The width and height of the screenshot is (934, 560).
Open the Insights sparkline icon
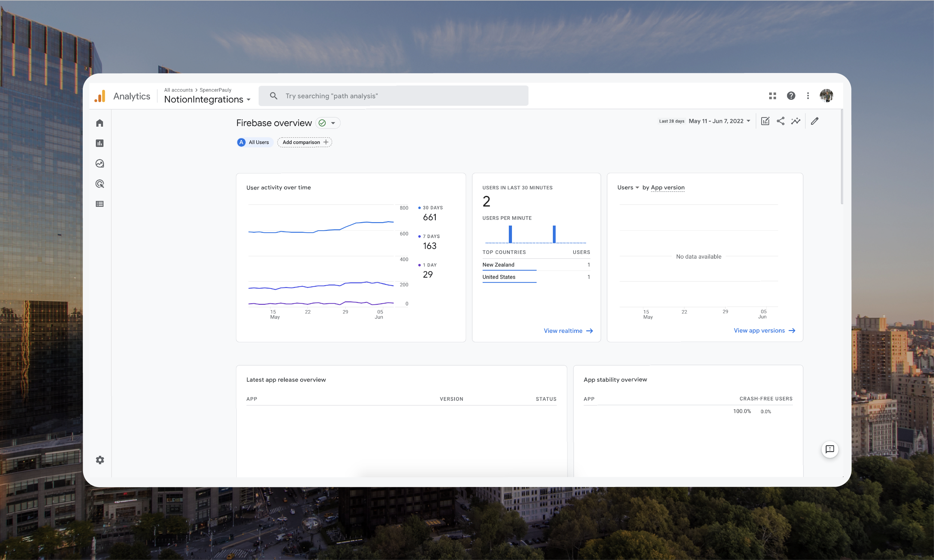[x=796, y=121]
